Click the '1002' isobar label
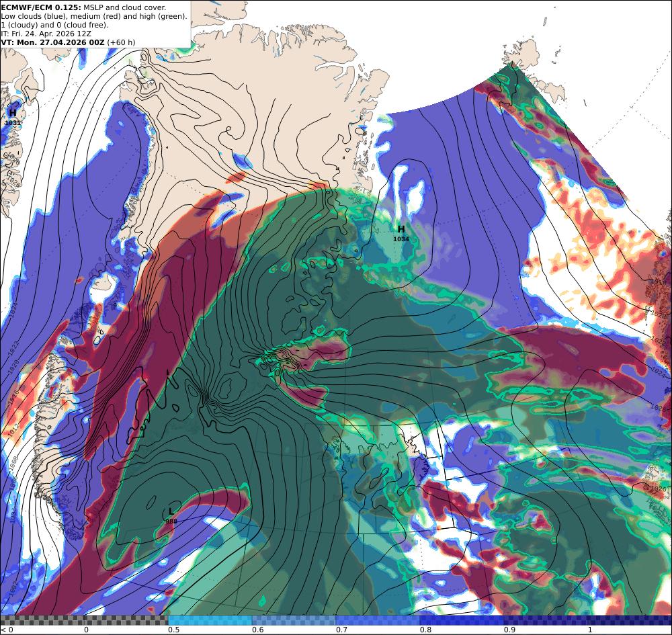 [13, 588]
